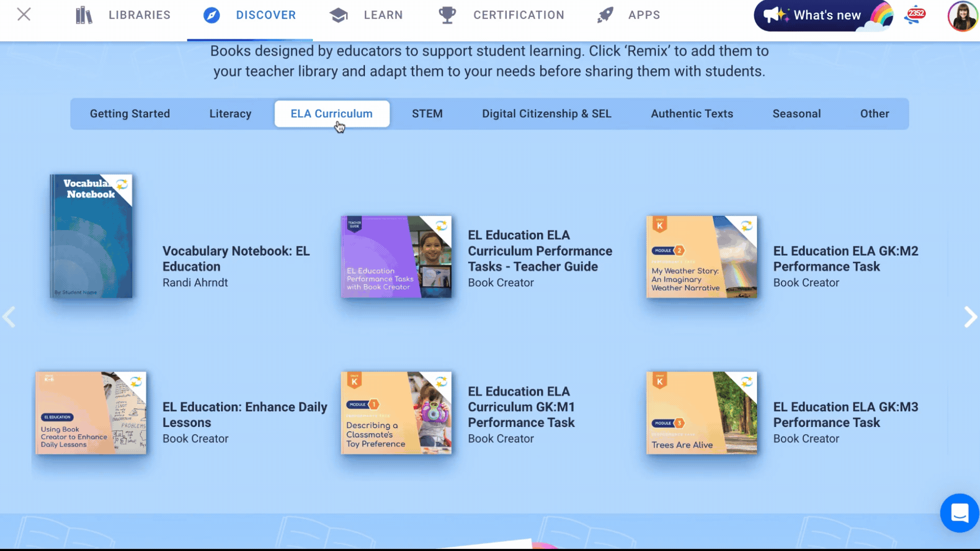Viewport: 980px width, 551px height.
Task: Click the remix icon on Enhance Daily Lessons cover
Action: click(x=136, y=381)
